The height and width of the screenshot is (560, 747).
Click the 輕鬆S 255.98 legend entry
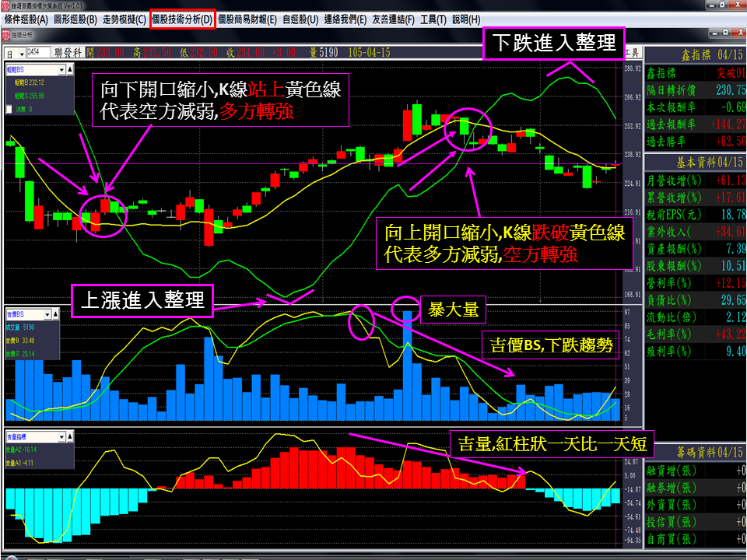coord(30,96)
